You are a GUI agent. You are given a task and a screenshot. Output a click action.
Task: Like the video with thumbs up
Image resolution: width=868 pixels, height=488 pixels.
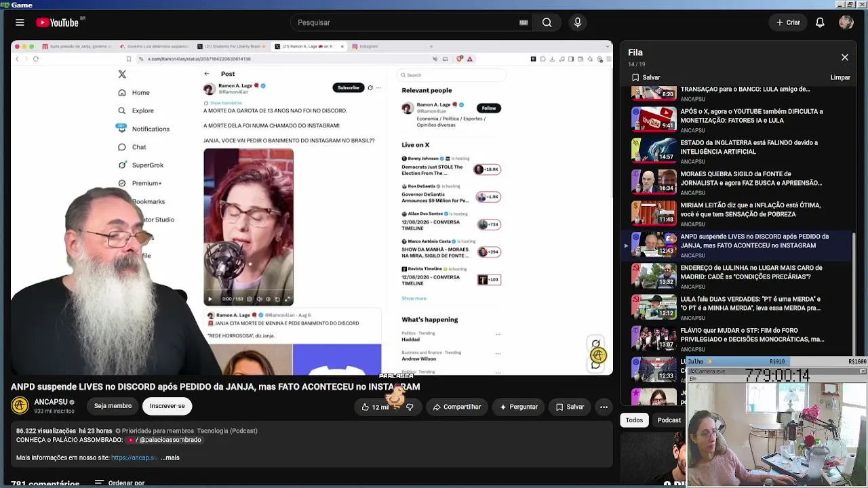tap(374, 407)
